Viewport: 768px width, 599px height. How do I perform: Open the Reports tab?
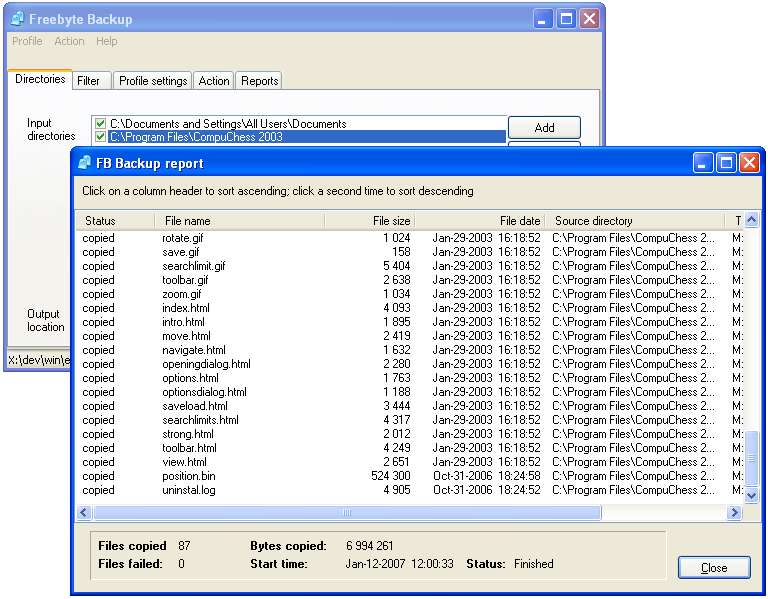(260, 81)
